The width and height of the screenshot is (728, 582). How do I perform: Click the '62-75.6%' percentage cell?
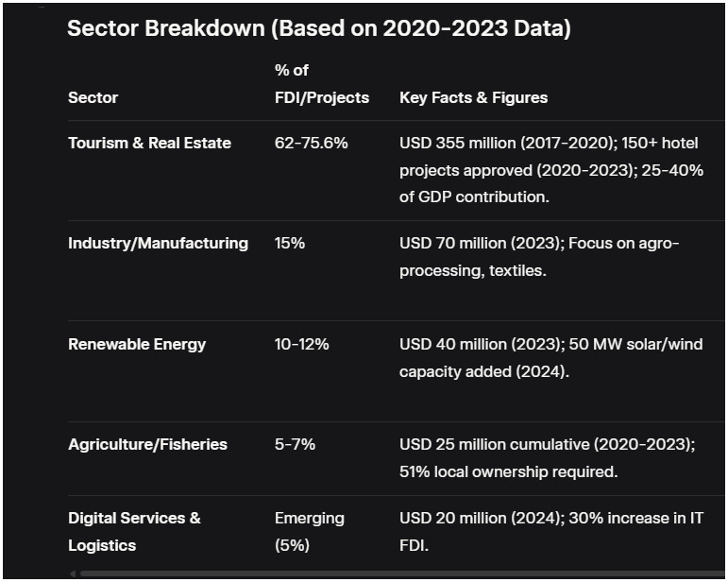pyautogui.click(x=311, y=143)
